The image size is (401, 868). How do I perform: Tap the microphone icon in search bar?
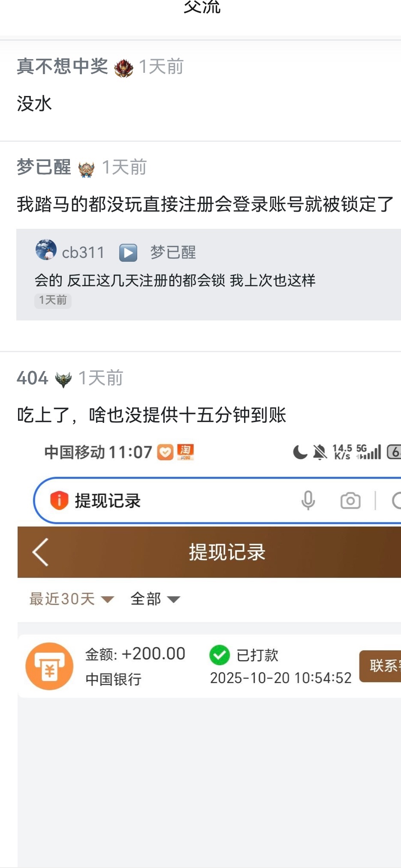308,500
